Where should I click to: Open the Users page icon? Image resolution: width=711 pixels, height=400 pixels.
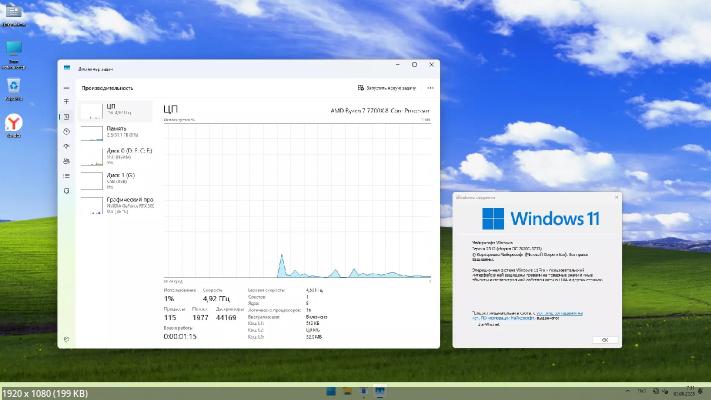[67, 159]
